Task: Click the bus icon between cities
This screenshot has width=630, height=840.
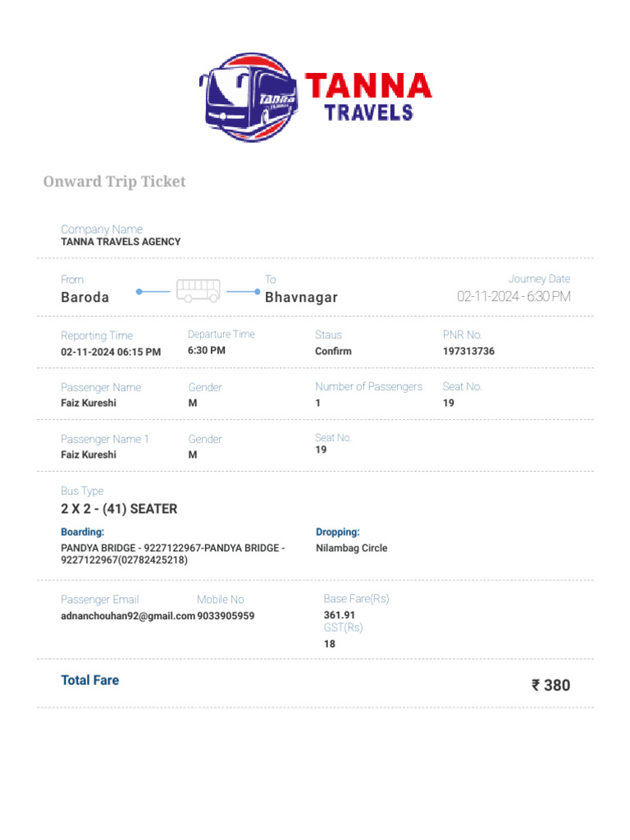Action: coord(199,290)
